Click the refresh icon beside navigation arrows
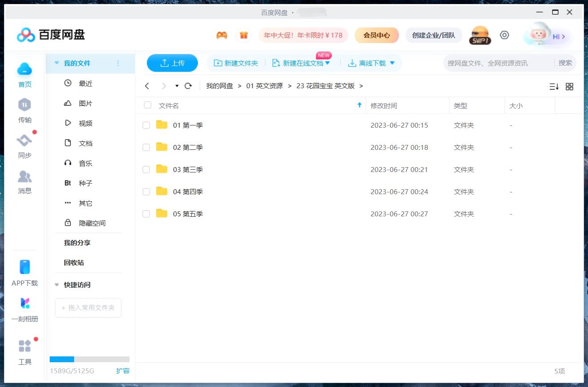Screen dimensions: 588x387 [x=188, y=86]
